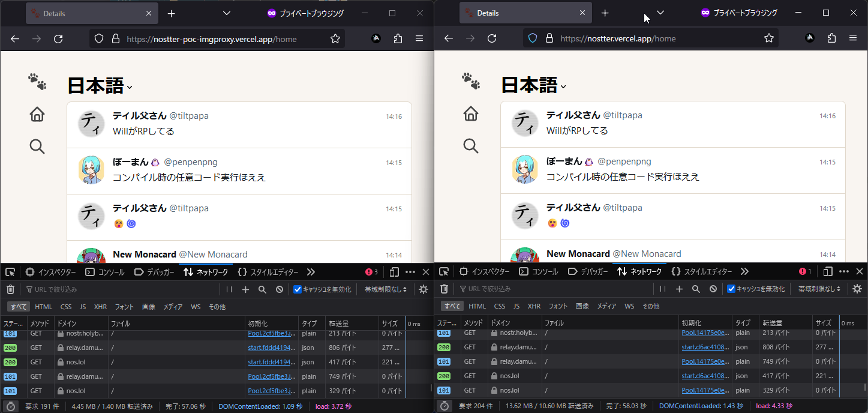
Task: Click performance analysis stopwatch in left DevTools
Action: [10, 406]
